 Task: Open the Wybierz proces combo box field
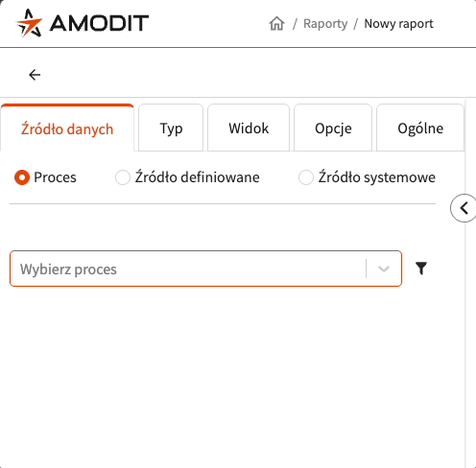coord(205,269)
